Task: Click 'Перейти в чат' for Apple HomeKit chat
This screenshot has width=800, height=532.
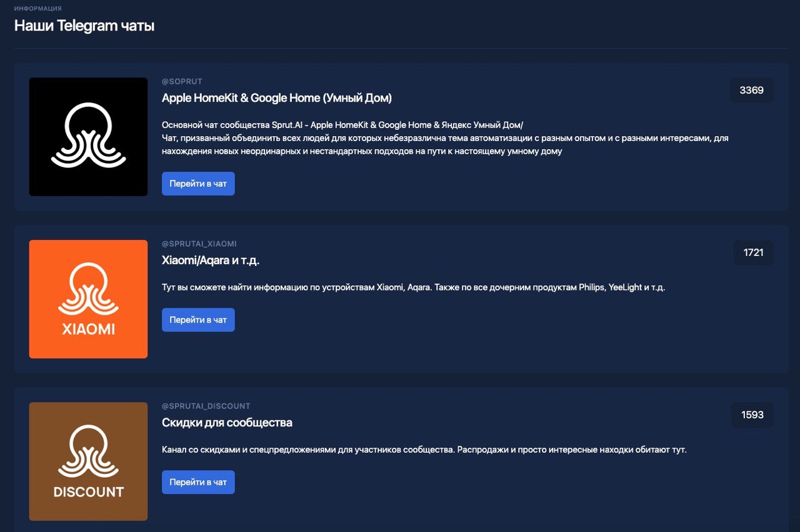Action: [198, 184]
